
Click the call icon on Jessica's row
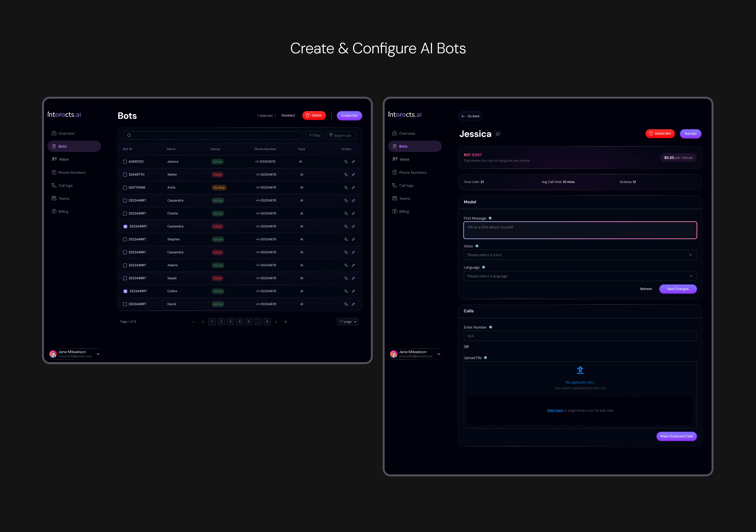[346, 162]
